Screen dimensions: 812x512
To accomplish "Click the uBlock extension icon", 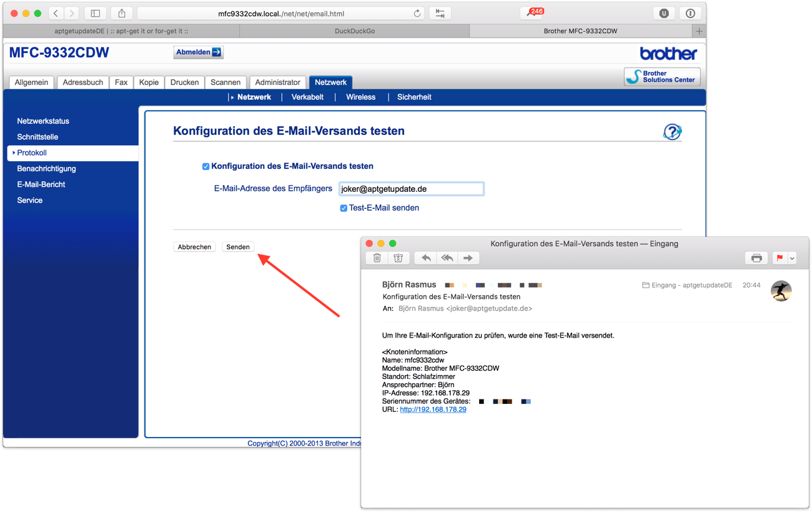I will (x=664, y=13).
